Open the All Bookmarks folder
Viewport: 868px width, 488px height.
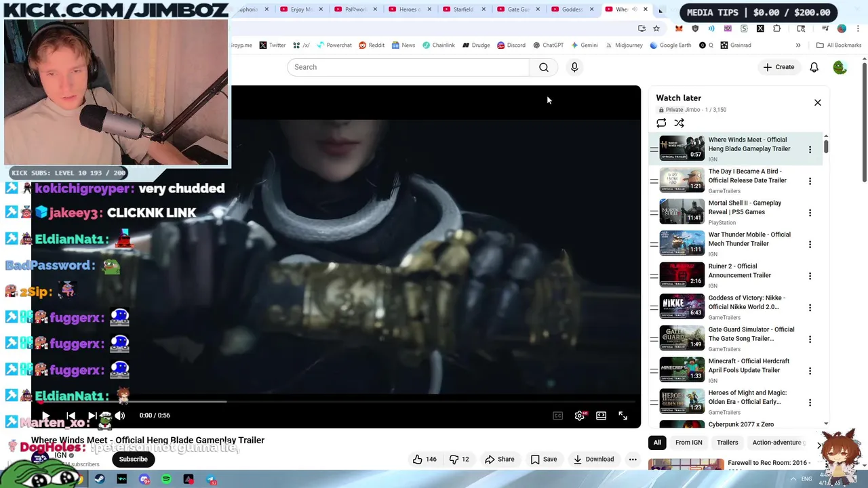coord(839,45)
